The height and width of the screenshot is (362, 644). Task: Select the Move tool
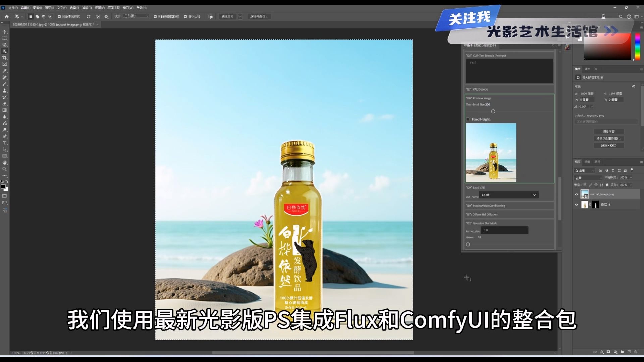click(5, 32)
